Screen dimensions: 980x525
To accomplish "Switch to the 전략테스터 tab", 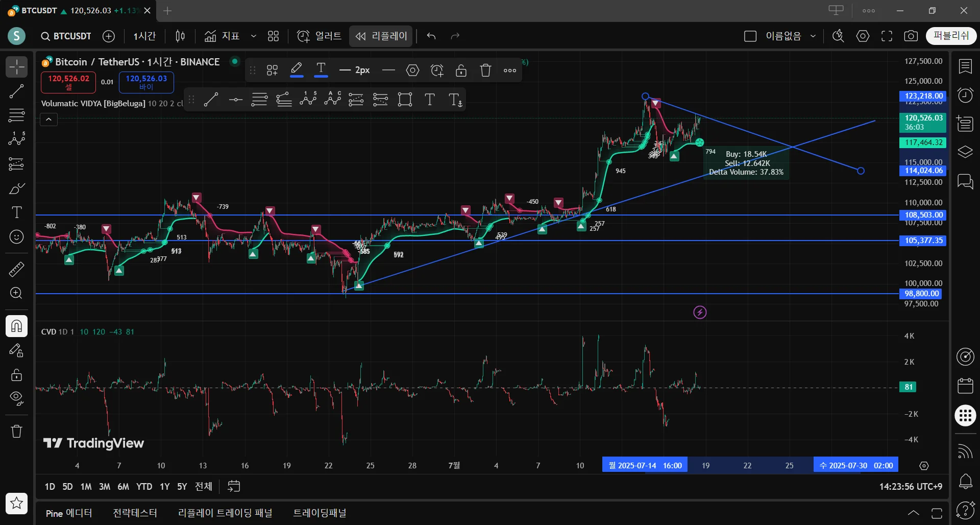I will click(x=135, y=513).
